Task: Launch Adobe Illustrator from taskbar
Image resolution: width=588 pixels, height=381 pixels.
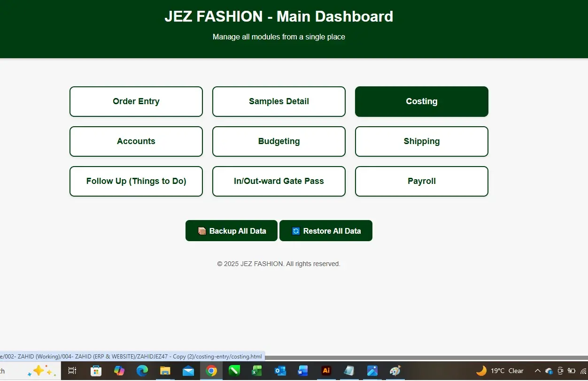Action: click(326, 371)
